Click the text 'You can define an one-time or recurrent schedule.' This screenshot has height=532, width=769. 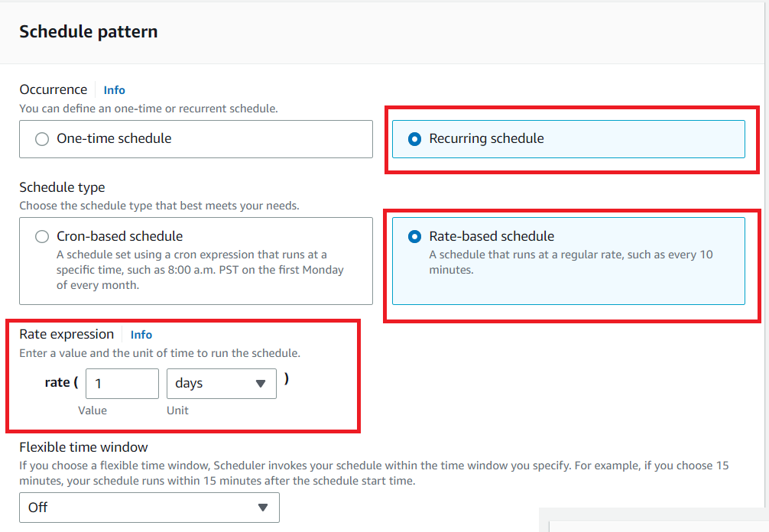[148, 109]
